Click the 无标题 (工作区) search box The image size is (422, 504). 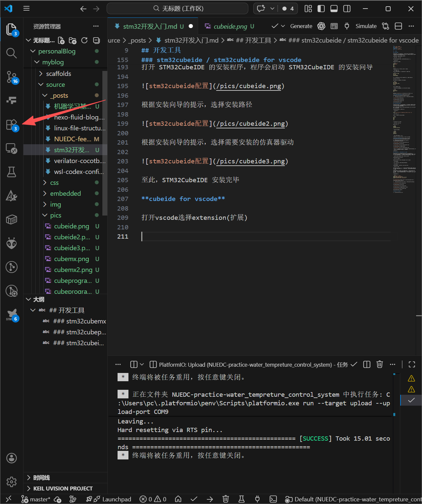(178, 9)
